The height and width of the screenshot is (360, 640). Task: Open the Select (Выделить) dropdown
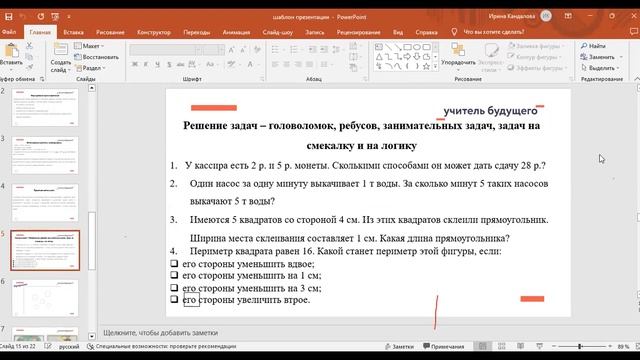click(x=600, y=68)
